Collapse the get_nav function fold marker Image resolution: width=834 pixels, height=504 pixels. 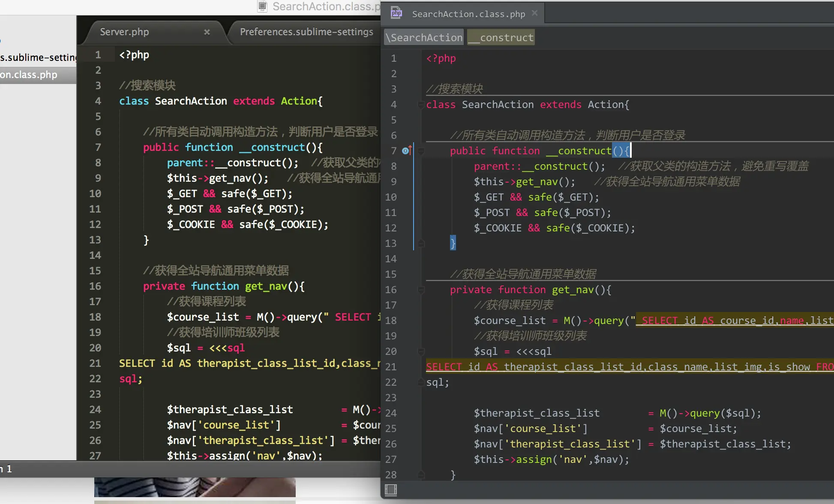[x=421, y=290]
